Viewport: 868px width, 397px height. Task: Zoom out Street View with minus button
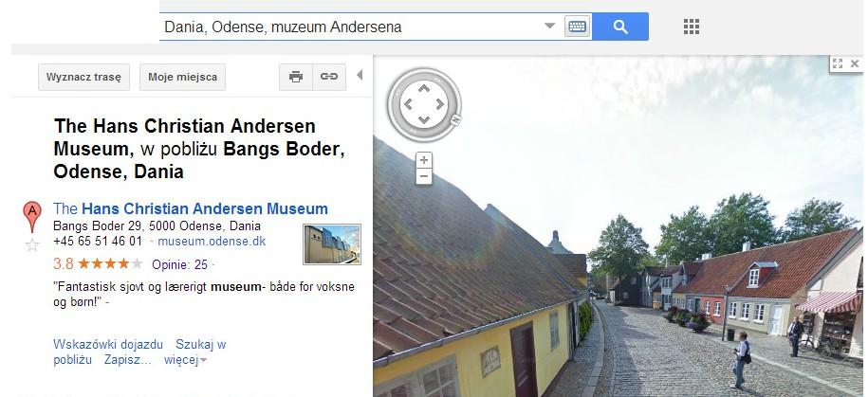coord(424,177)
